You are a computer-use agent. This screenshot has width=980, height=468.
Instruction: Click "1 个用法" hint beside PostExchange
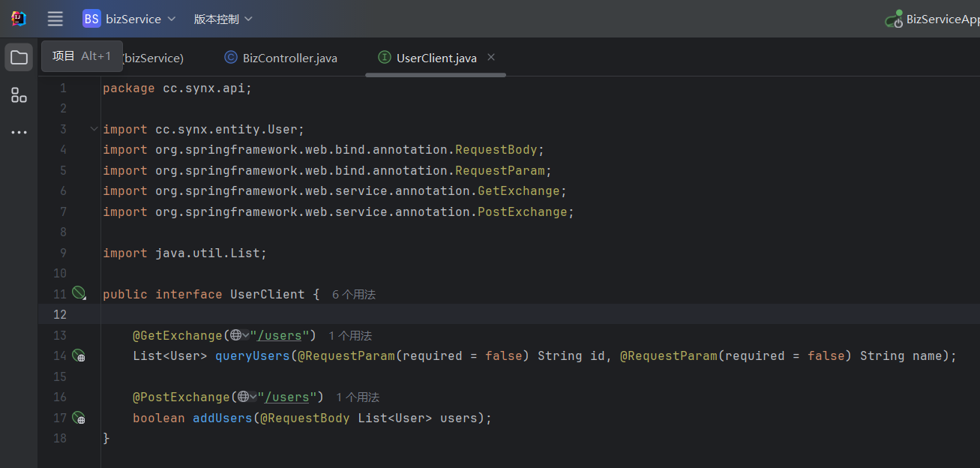(358, 397)
